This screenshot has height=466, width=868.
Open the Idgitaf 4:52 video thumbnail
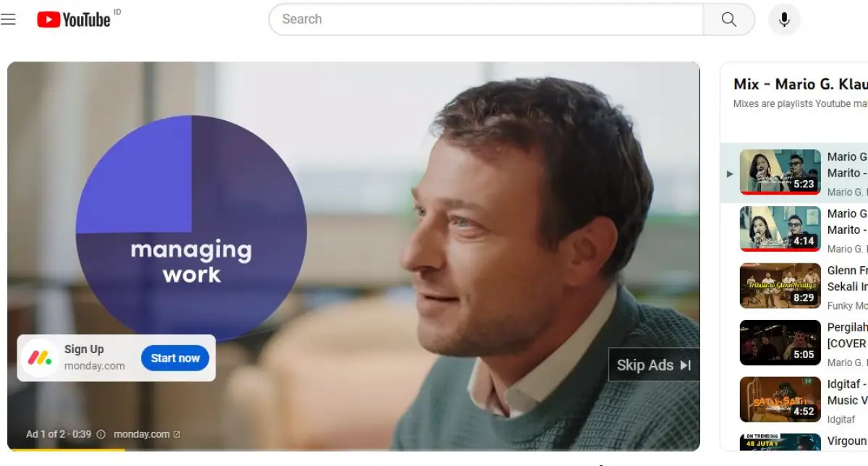pyautogui.click(x=780, y=399)
